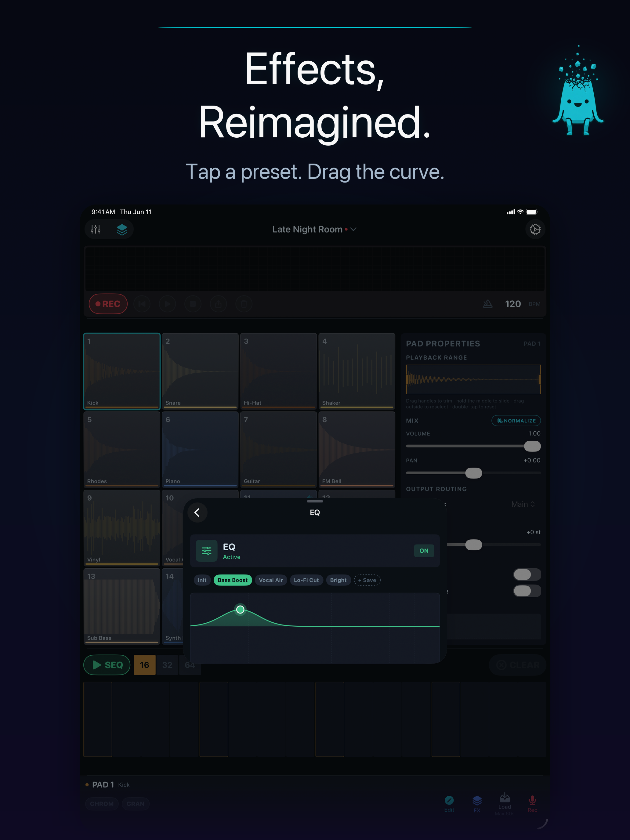630x840 pixels.
Task: Click the REC record button
Action: [x=108, y=304]
